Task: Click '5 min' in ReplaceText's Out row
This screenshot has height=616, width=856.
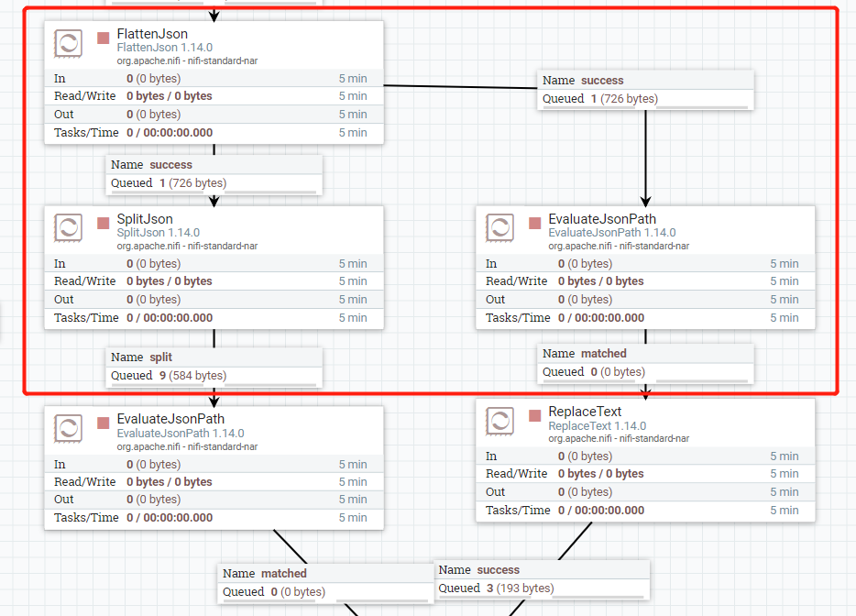Action: click(x=785, y=492)
